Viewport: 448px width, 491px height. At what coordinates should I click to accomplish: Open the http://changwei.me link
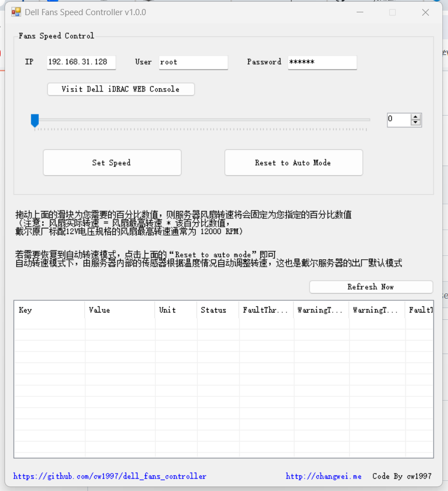click(324, 476)
